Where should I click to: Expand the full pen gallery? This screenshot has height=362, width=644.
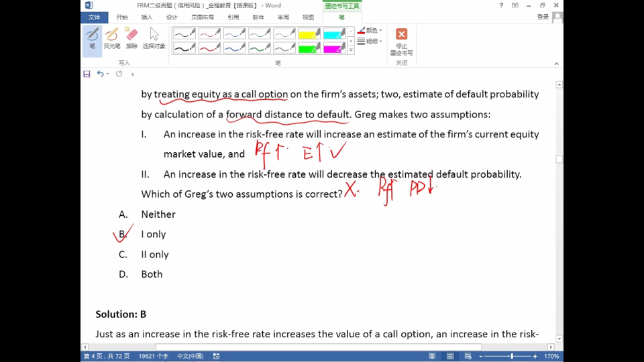coord(351,50)
